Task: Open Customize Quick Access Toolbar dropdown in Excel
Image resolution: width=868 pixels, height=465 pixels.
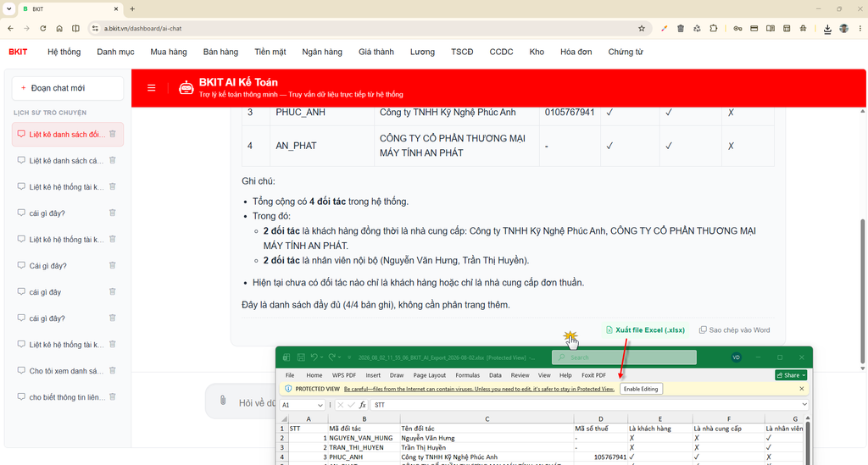Action: (348, 357)
